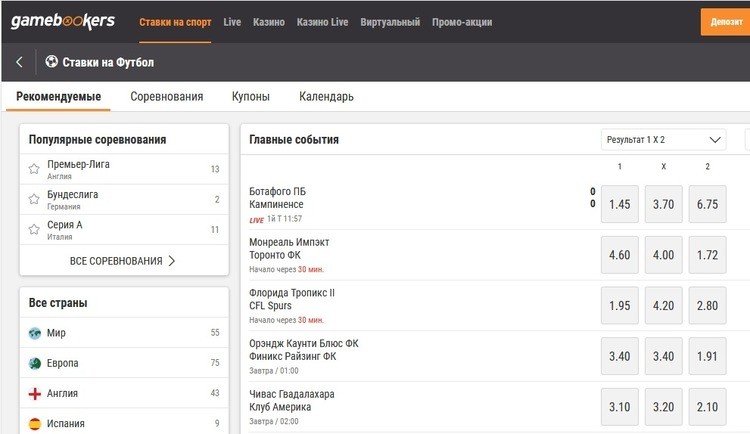The height and width of the screenshot is (434, 750).
Task: Go back with the left arrow icon
Action: [x=19, y=62]
